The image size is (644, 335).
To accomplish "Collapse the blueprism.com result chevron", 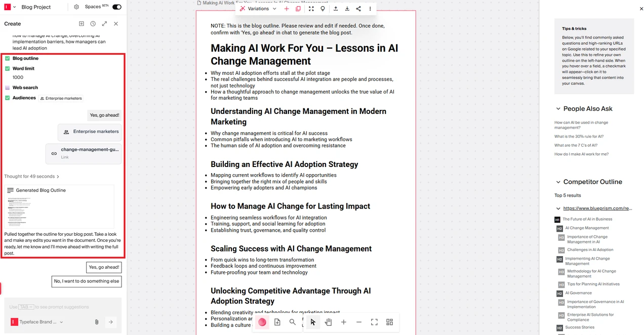I will 558,208.
